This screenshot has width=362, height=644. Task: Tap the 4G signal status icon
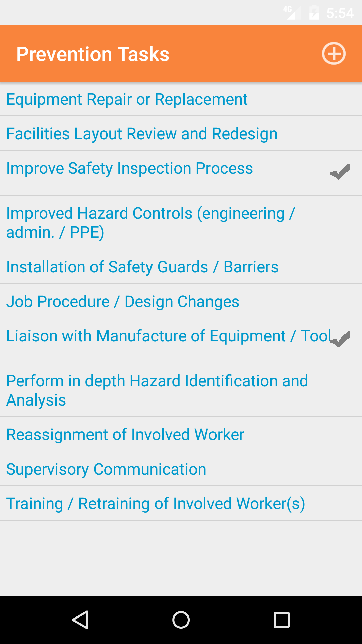point(291,13)
